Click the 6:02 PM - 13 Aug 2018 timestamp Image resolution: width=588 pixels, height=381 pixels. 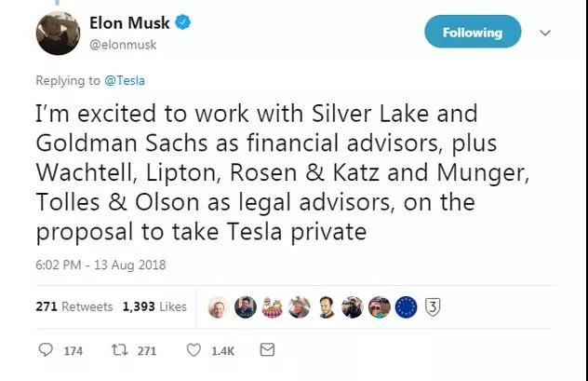100,265
